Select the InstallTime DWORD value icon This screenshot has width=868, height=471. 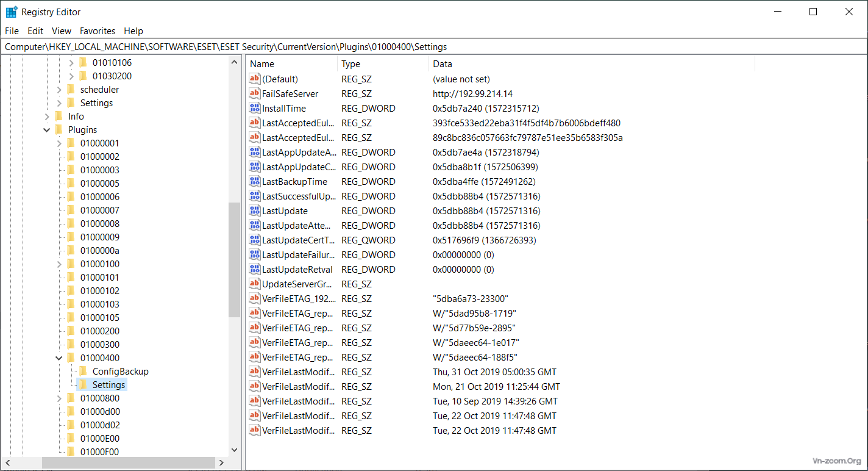point(255,109)
